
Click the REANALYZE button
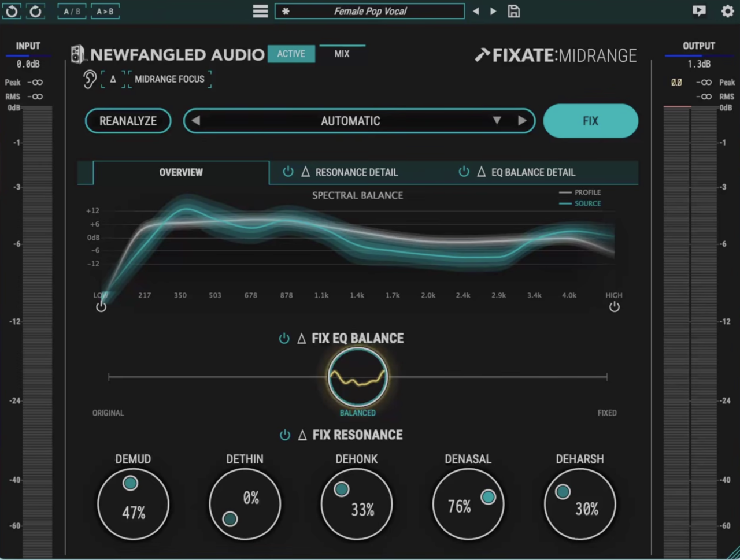click(128, 121)
